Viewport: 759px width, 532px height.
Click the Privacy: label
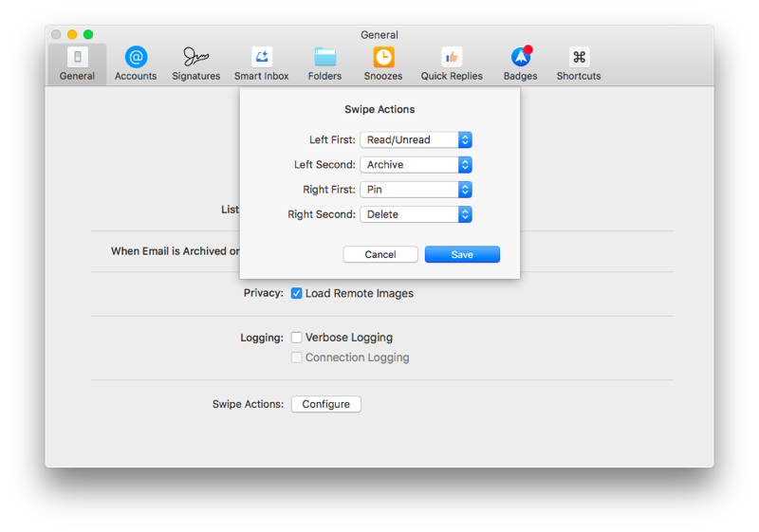(264, 293)
